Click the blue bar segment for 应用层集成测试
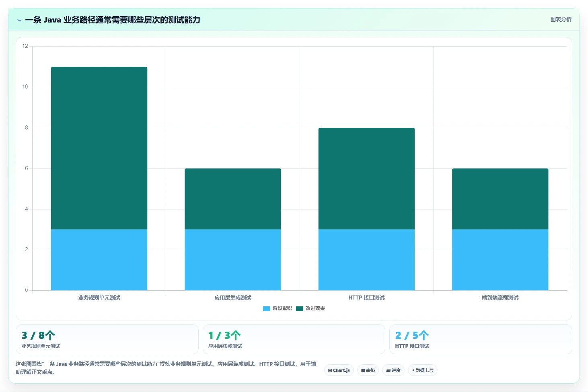The image size is (588, 392). tap(233, 260)
